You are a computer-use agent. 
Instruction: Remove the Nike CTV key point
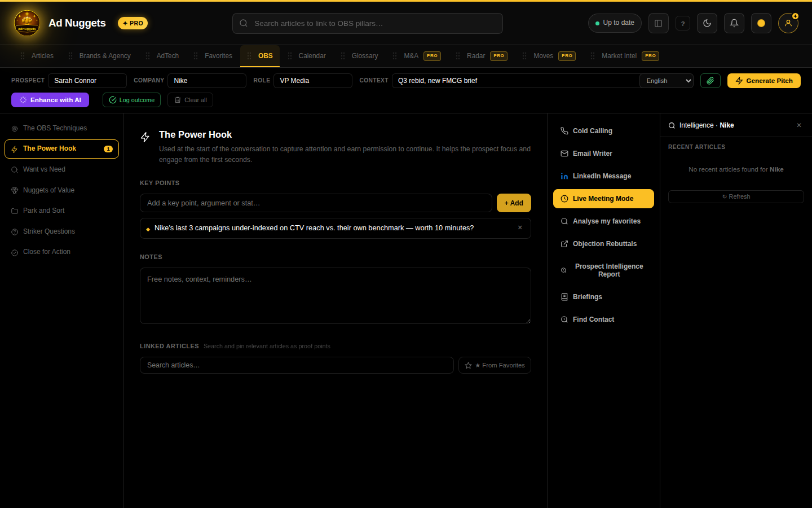(x=520, y=227)
